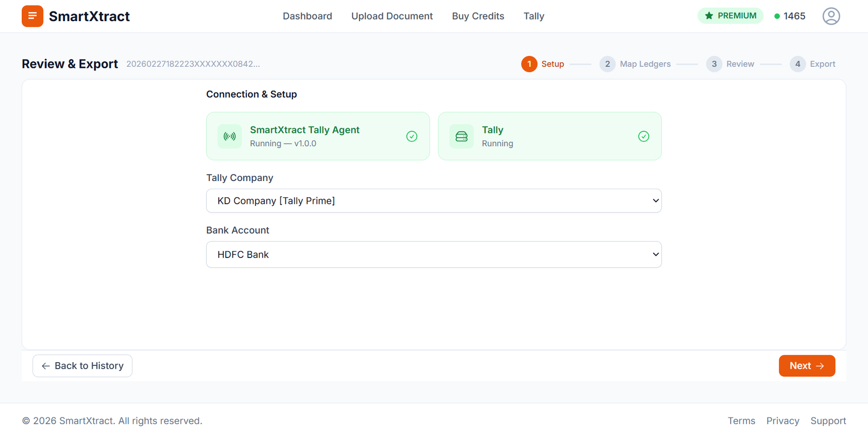This screenshot has height=438, width=868.
Task: Click the SmartXtract orange logo icon
Action: pos(33,16)
